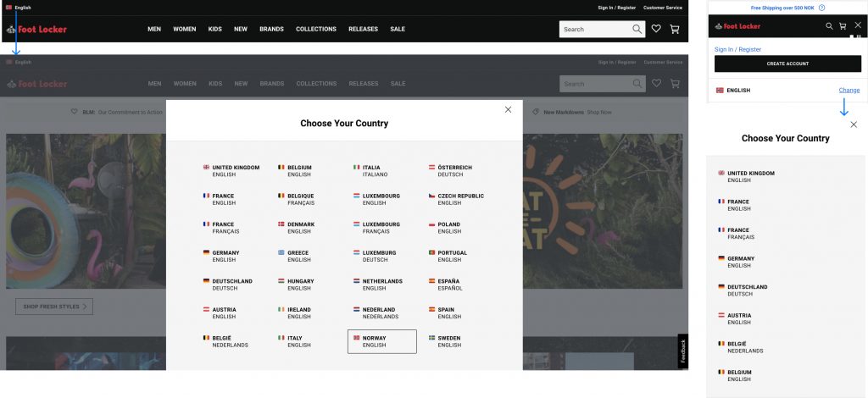The height and width of the screenshot is (398, 868).
Task: Open the Feedback tab on the page edge
Action: [x=683, y=351]
